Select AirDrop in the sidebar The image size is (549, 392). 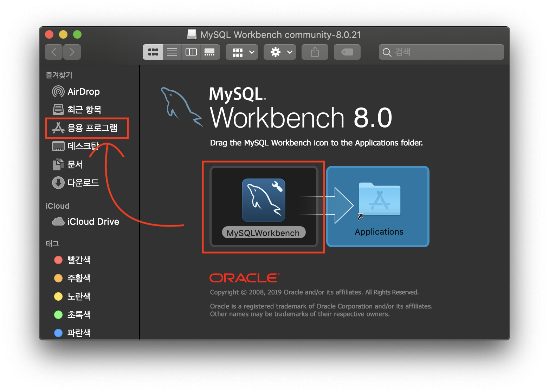pyautogui.click(x=76, y=92)
